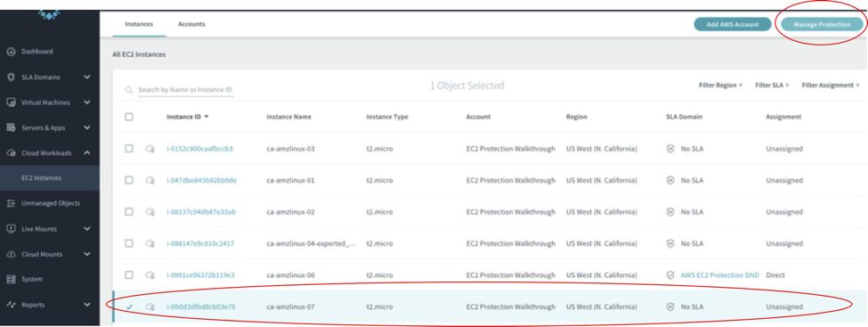868x327 pixels.
Task: Check the box for ca-amzlinux-01
Action: coord(129,180)
